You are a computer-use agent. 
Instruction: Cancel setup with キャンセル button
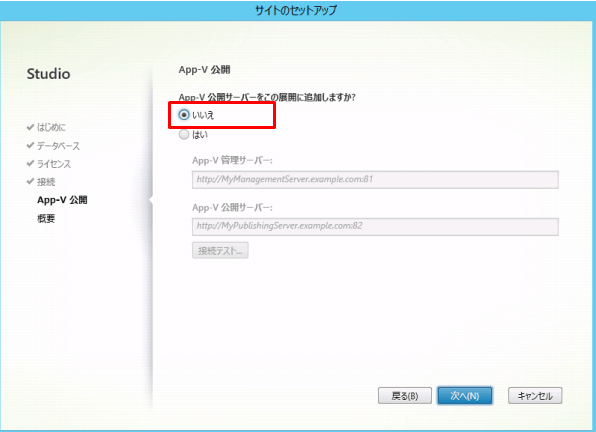pyautogui.click(x=535, y=396)
